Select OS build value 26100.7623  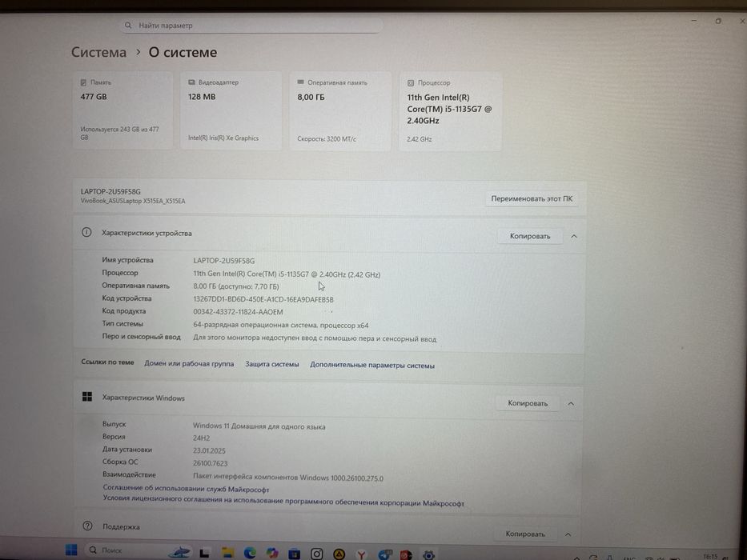click(x=210, y=463)
